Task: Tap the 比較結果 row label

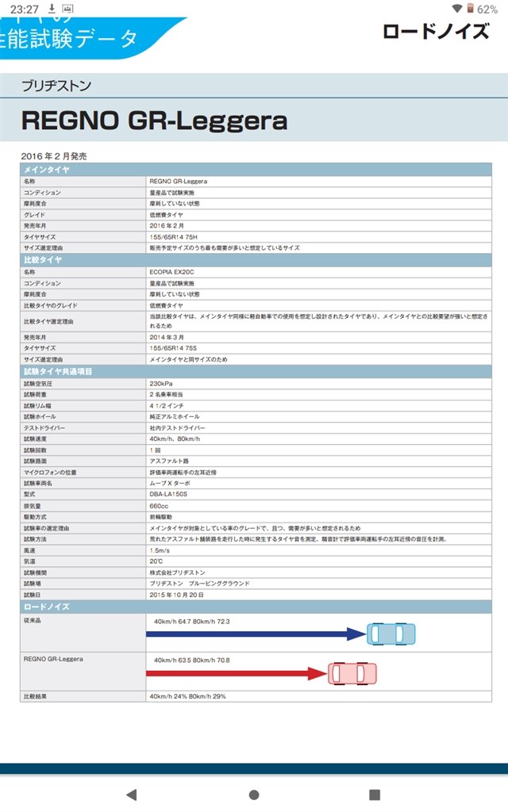Action: pyautogui.click(x=35, y=696)
